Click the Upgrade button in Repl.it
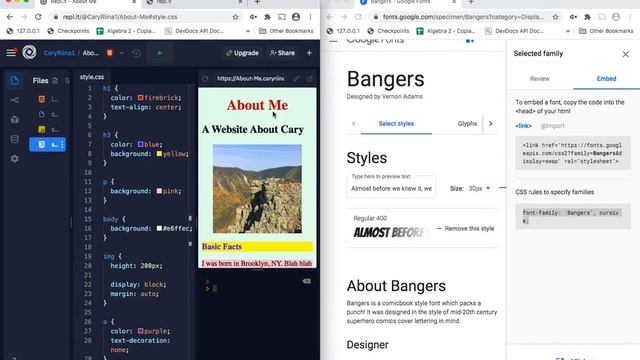 242,53
